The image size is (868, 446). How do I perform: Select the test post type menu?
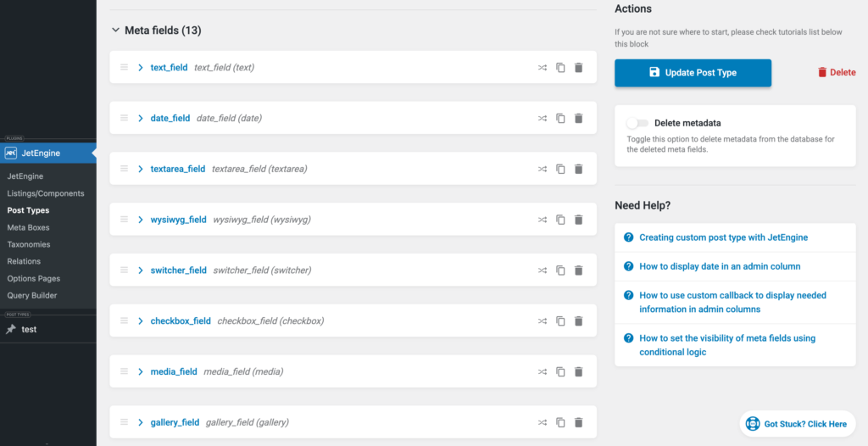29,329
